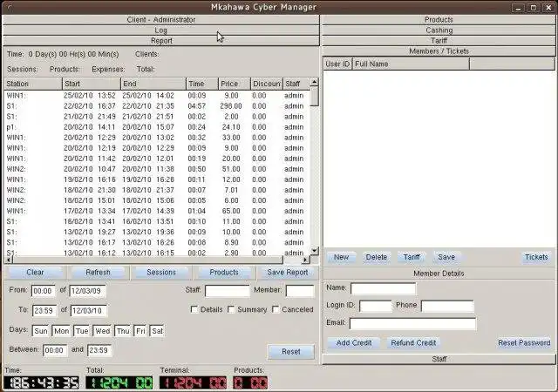This screenshot has width=558, height=392.
Task: Click the Phone input field
Action: click(x=447, y=306)
